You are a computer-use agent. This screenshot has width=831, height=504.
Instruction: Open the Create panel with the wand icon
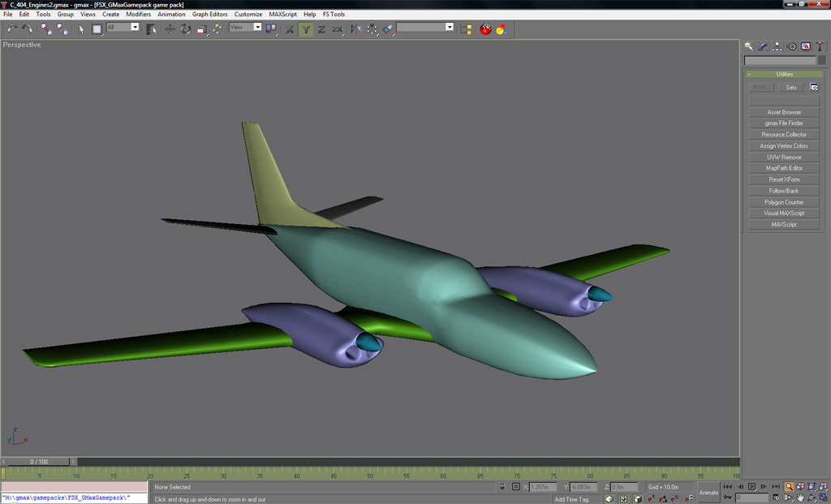pos(749,47)
